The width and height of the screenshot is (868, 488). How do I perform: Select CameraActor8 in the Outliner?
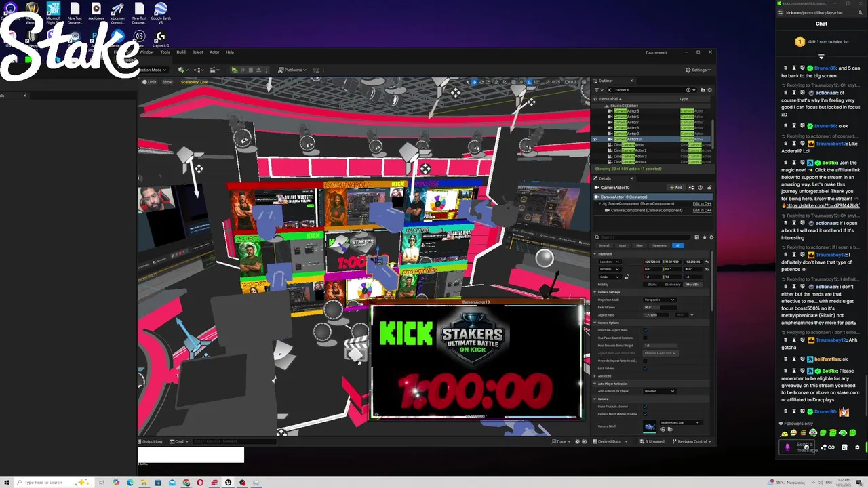pyautogui.click(x=627, y=128)
